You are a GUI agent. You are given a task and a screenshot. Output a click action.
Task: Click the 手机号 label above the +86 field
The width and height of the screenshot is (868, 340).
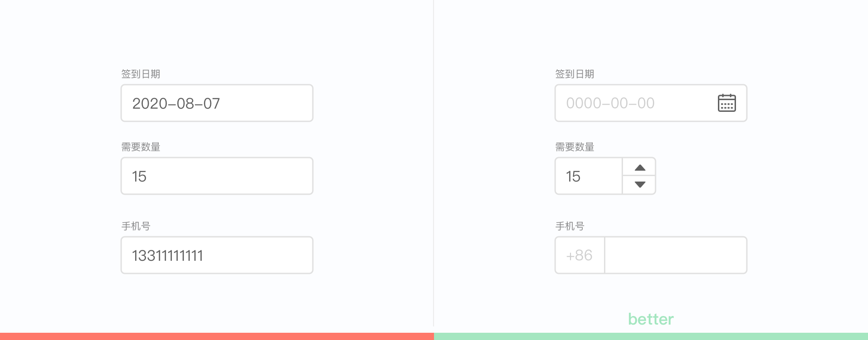click(x=570, y=226)
